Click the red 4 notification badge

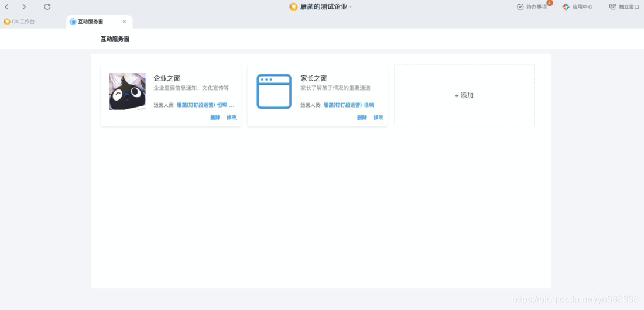[550, 3]
